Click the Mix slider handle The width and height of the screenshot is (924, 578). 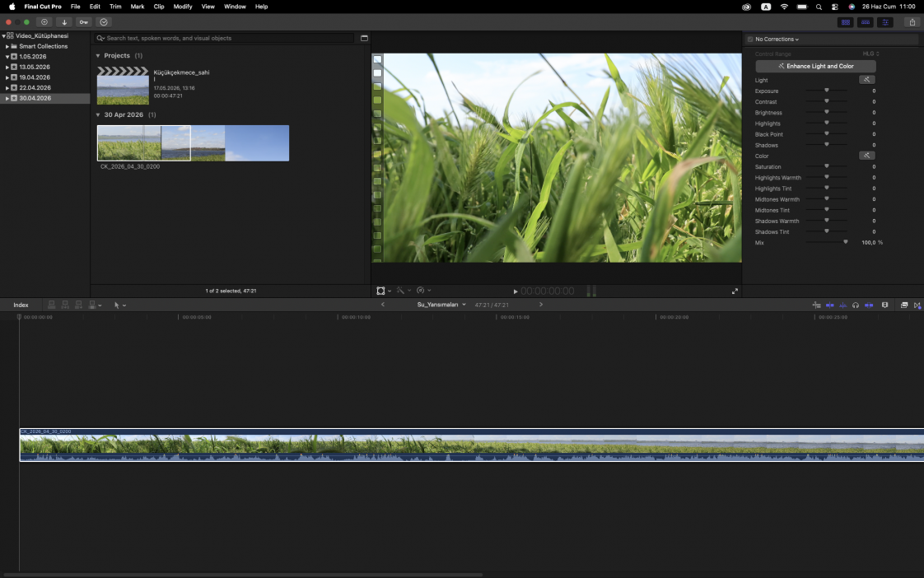coord(846,242)
